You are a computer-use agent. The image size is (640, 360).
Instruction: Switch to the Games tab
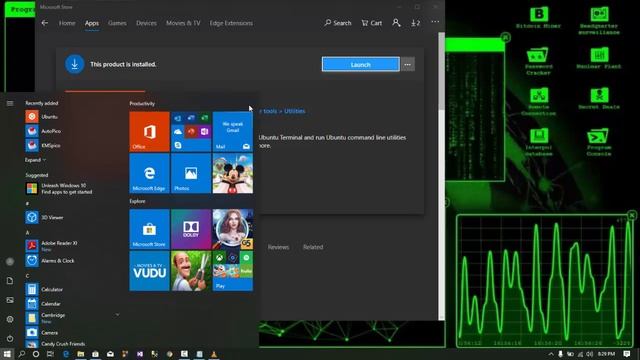[x=117, y=23]
